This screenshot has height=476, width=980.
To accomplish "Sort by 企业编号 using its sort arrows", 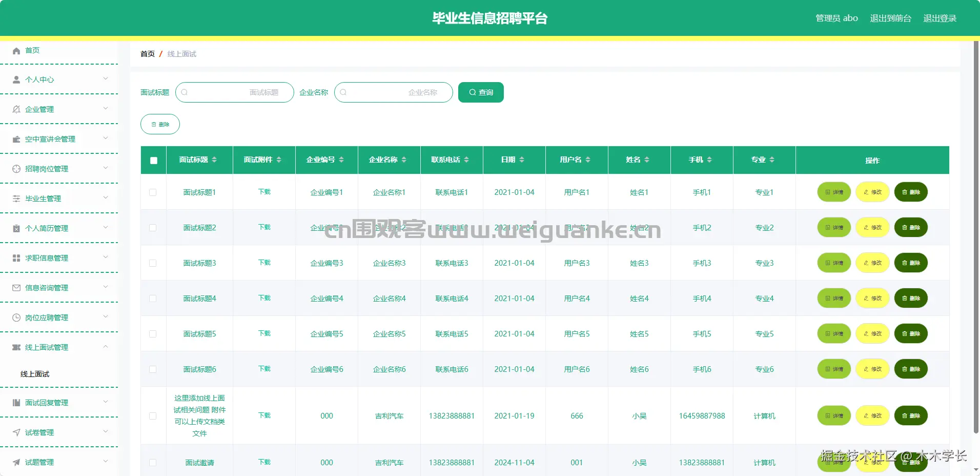I will pos(341,160).
